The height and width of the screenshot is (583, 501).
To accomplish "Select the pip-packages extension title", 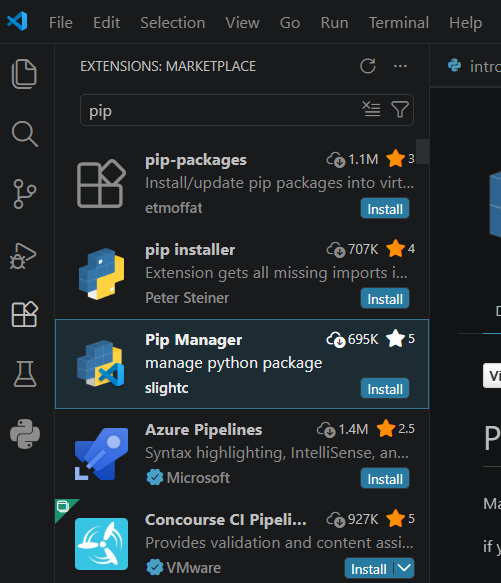I will click(196, 160).
